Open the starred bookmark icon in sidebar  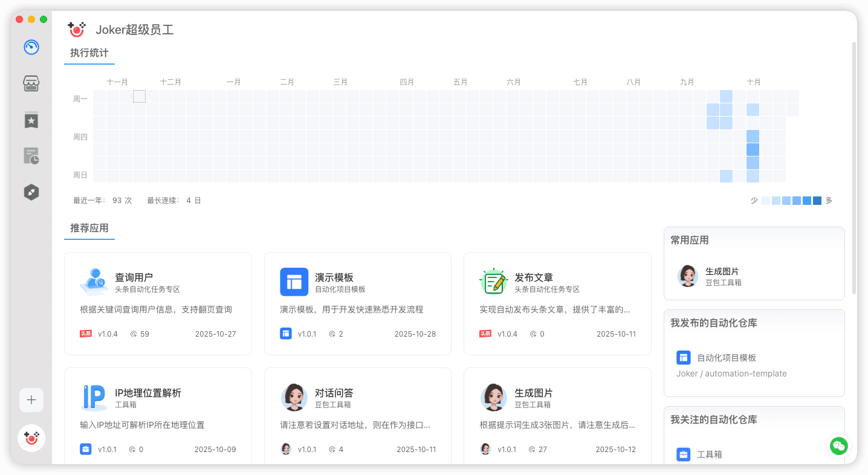pos(31,120)
